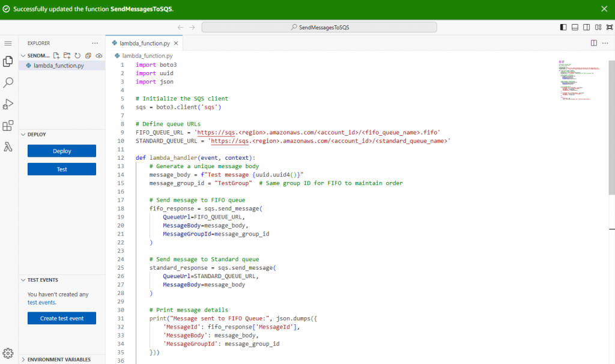
Task: Click the Create test event button
Action: coord(62,318)
